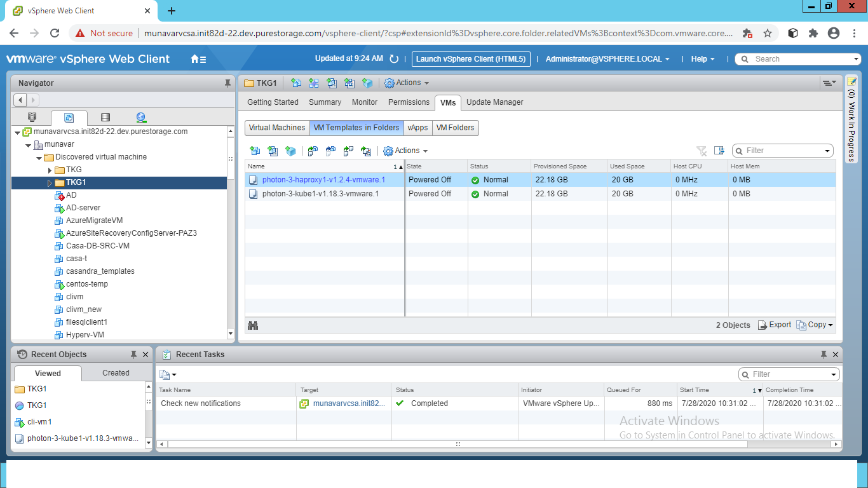Open the Created tab in Recent Objects
The image size is (868, 488).
(x=116, y=373)
